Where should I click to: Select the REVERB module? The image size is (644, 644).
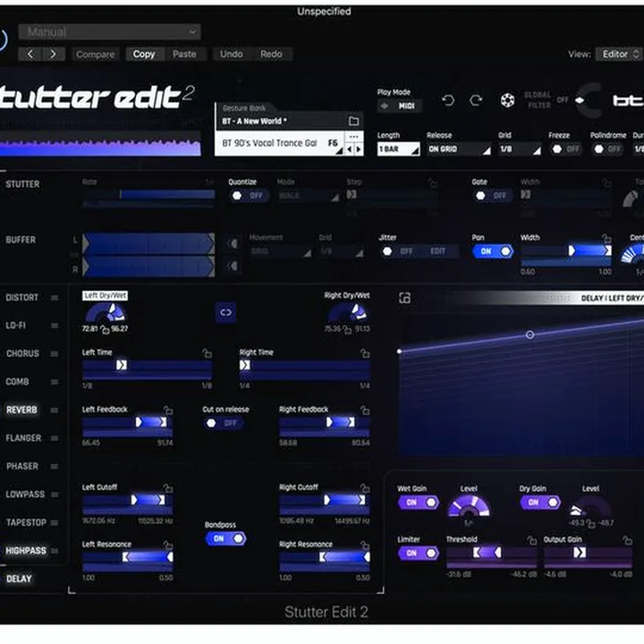click(21, 410)
